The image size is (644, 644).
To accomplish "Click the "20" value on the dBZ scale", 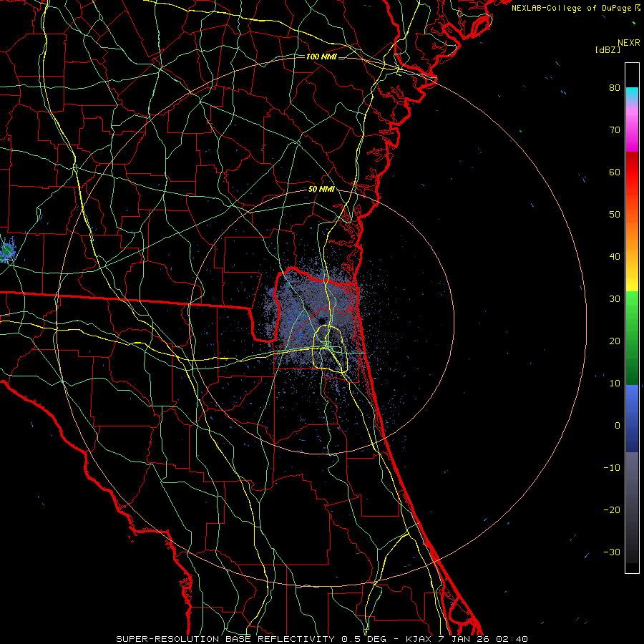I will click(x=615, y=341).
